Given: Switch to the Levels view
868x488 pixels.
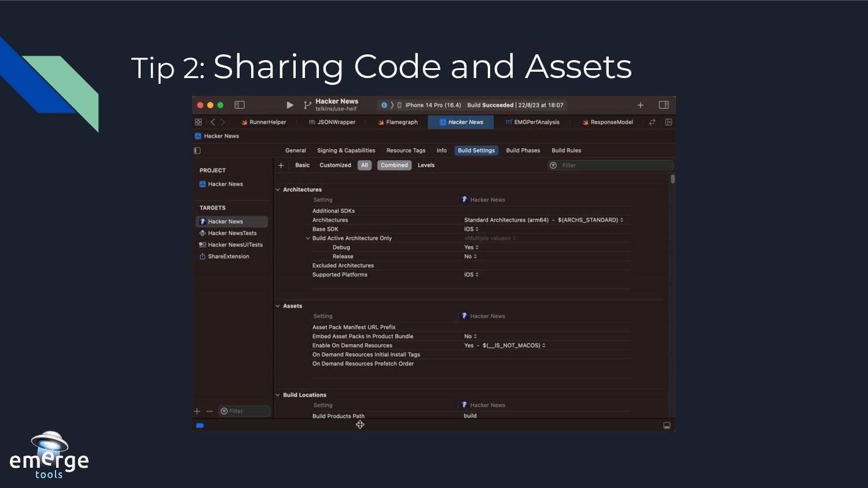Looking at the screenshot, I should [426, 165].
